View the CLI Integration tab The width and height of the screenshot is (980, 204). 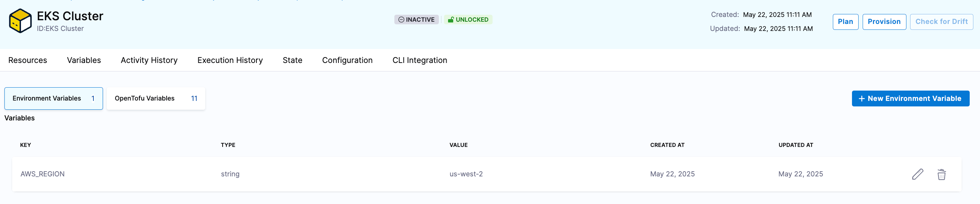(420, 60)
